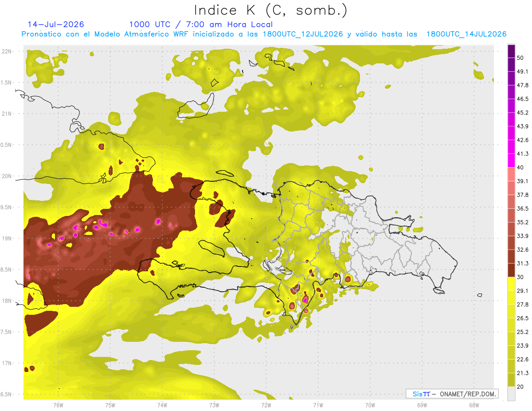Click legend value "33.9"
This screenshot has height=411, width=532.
(x=523, y=236)
